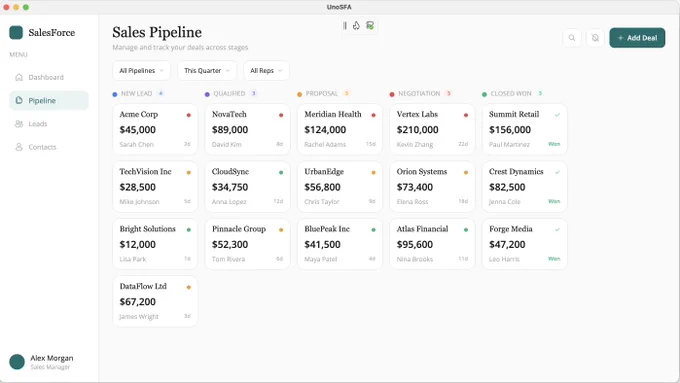Click the checkmark icon on Summit Retail
Viewport: 680px width, 383px height.
tap(557, 115)
